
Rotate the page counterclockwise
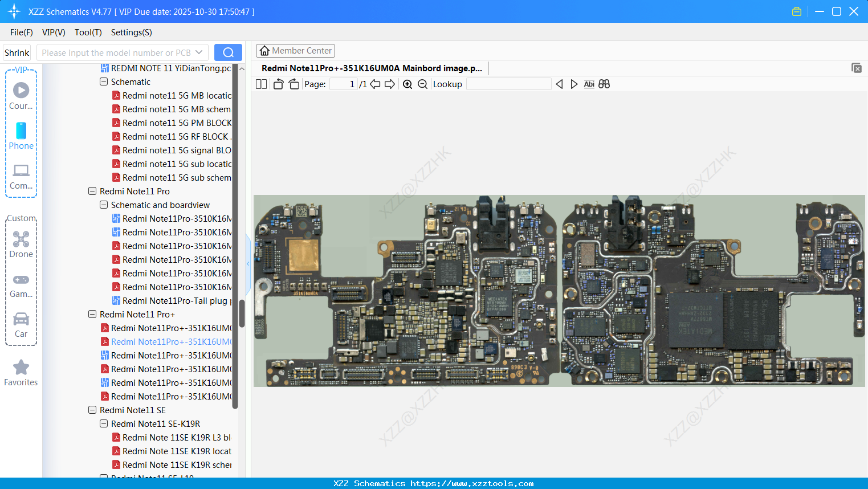click(278, 84)
